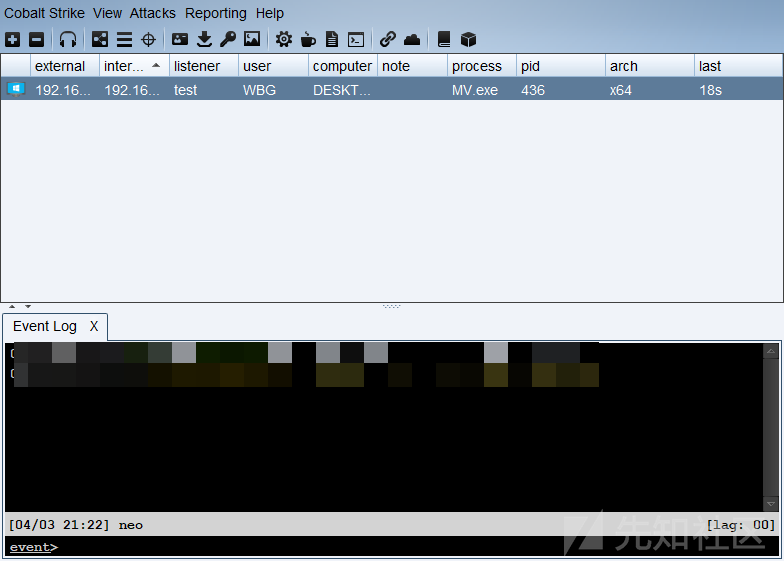Sort by the computer column header
The height and width of the screenshot is (561, 784).
pos(343,66)
